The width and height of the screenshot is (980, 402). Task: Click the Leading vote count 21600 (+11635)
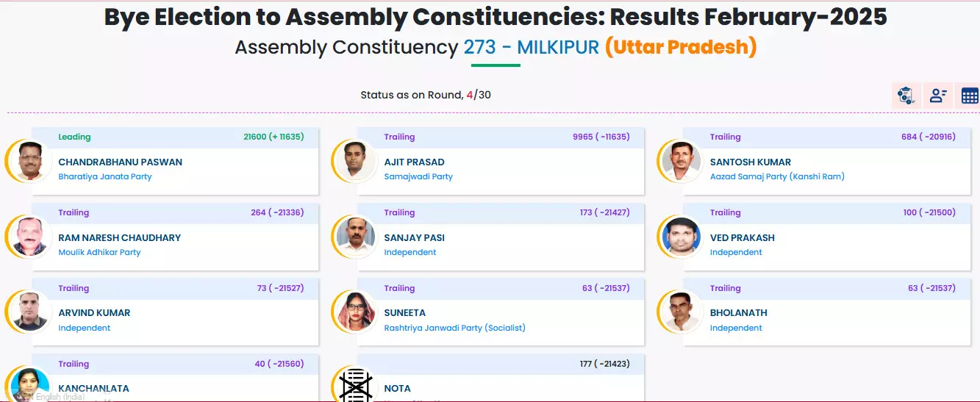pos(273,137)
